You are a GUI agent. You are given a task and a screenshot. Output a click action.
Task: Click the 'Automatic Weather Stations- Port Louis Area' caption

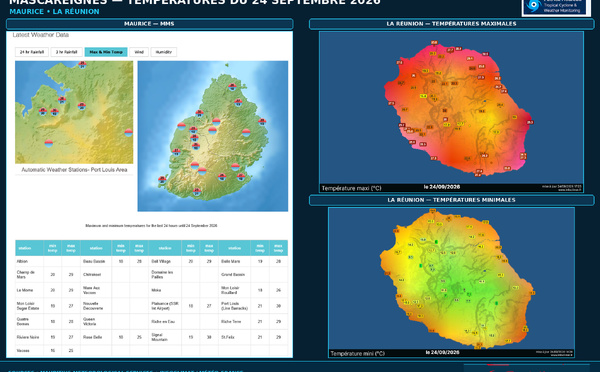(74, 170)
